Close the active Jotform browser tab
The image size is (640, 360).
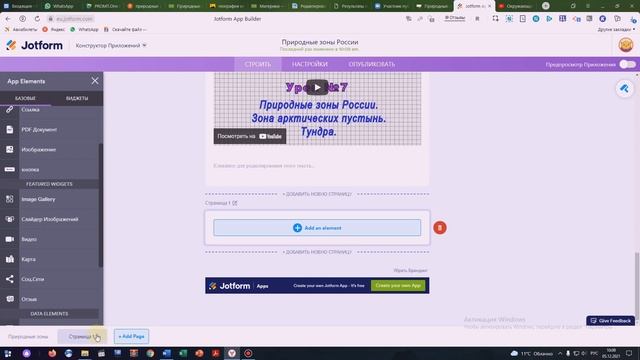[x=489, y=6]
